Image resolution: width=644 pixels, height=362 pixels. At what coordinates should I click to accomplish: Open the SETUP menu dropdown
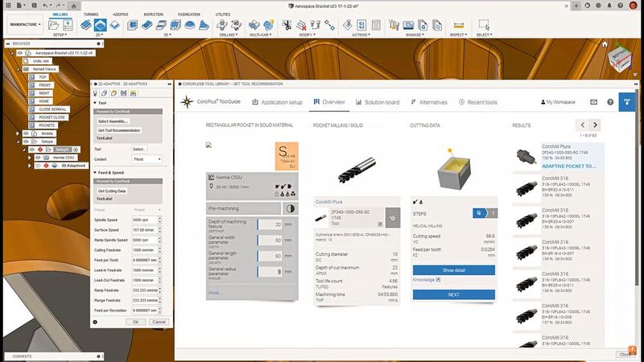coord(60,35)
